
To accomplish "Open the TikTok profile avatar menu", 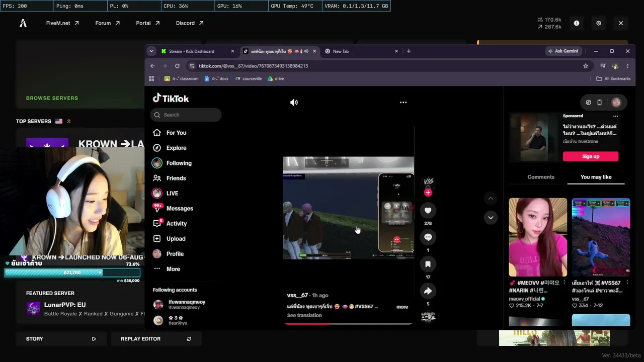I will [616, 103].
